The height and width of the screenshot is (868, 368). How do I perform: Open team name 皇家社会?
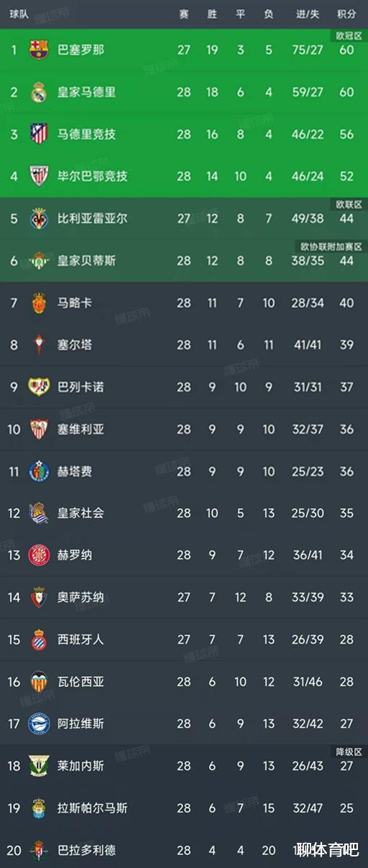pos(80,513)
